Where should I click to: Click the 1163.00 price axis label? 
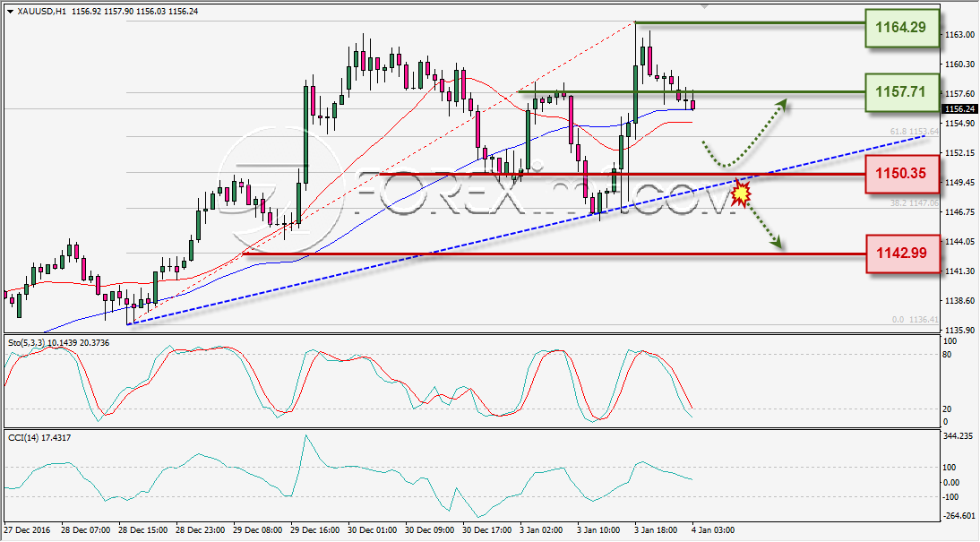point(959,35)
